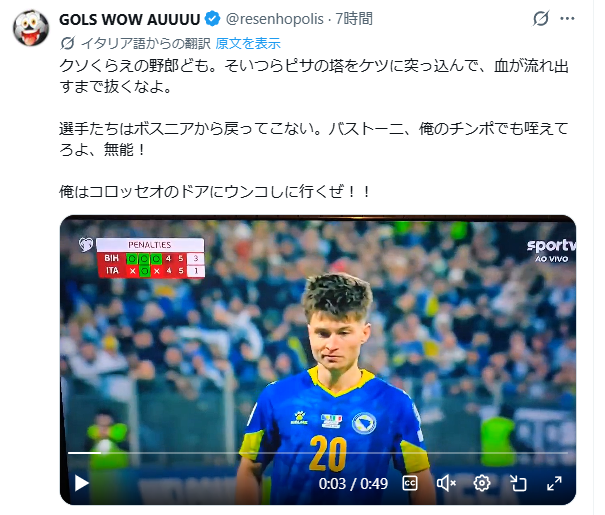Open the post's more options menu
This screenshot has height=515, width=605.
(567, 19)
